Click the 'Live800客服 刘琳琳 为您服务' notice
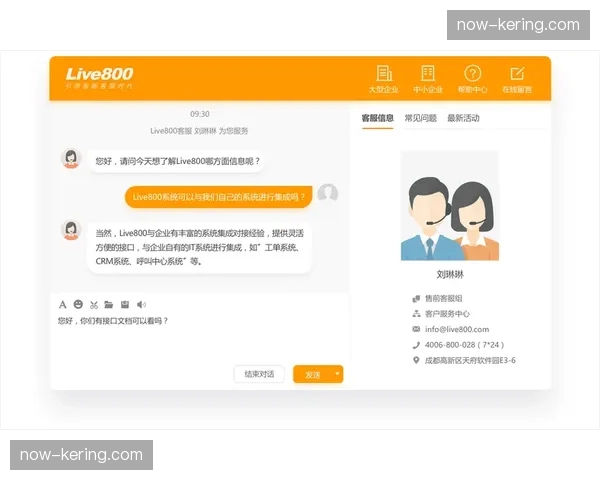 (x=199, y=131)
